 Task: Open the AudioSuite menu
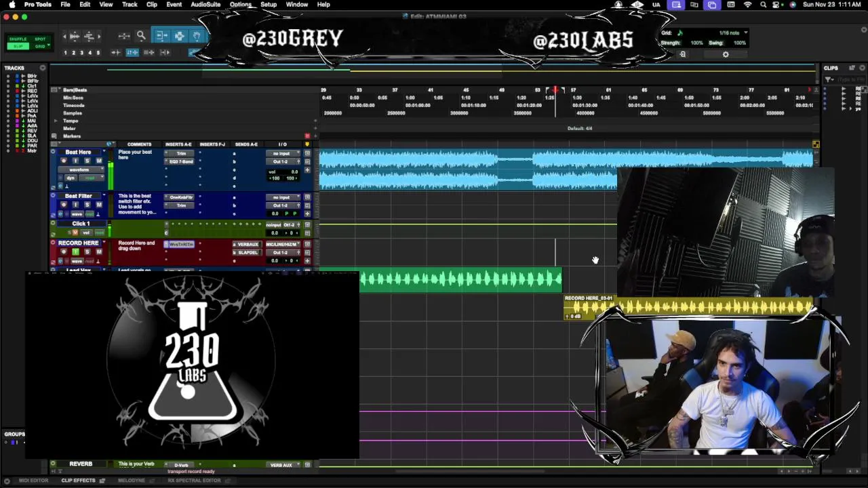[x=205, y=5]
